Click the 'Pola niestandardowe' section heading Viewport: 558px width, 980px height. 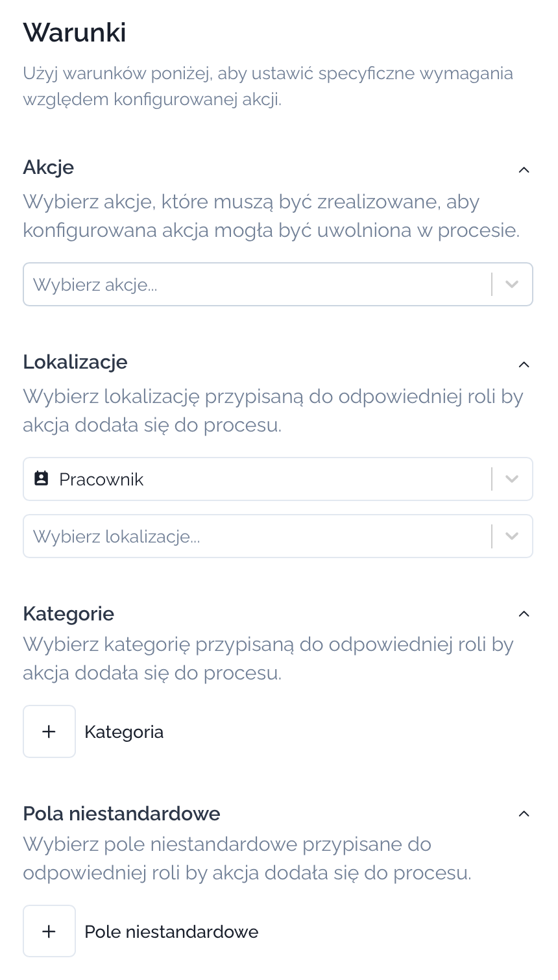tap(122, 814)
